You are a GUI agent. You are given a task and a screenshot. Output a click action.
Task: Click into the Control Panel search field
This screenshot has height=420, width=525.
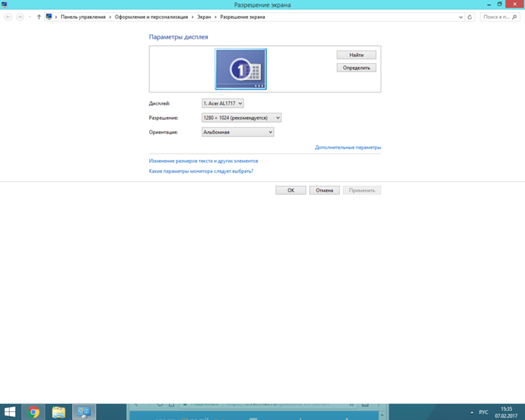(500, 16)
